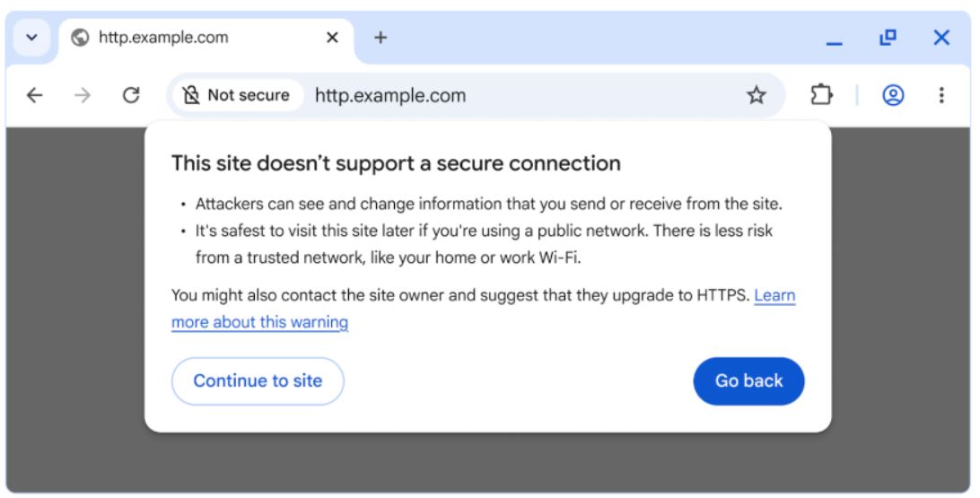Open the three-dot Chrome menu
Image resolution: width=980 pixels, height=498 pixels.
click(x=941, y=95)
